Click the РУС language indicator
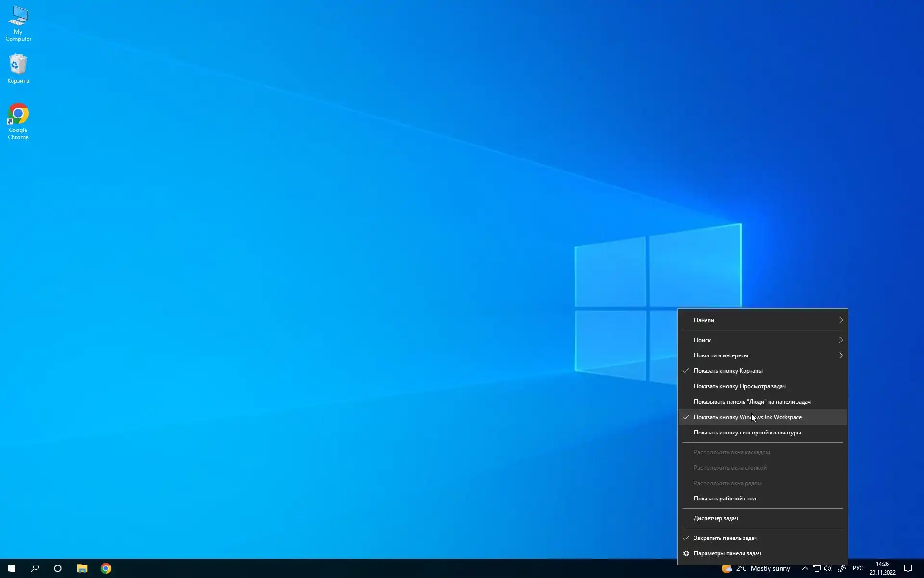 pyautogui.click(x=858, y=568)
